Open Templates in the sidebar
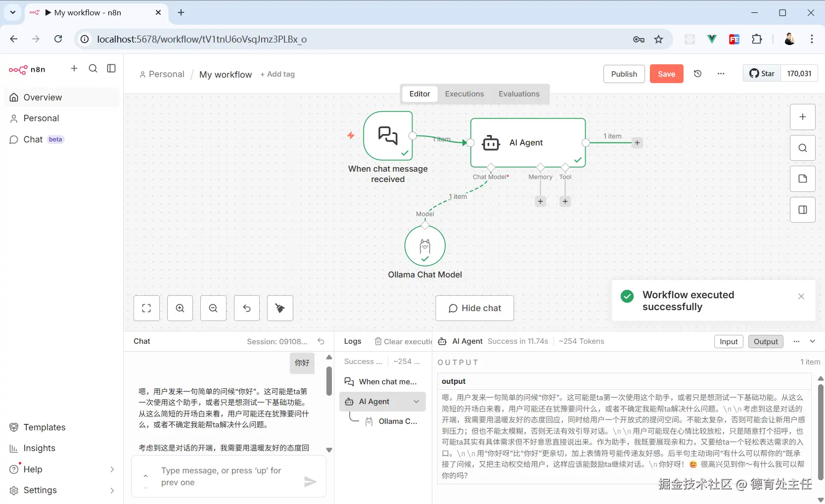 (x=62, y=427)
